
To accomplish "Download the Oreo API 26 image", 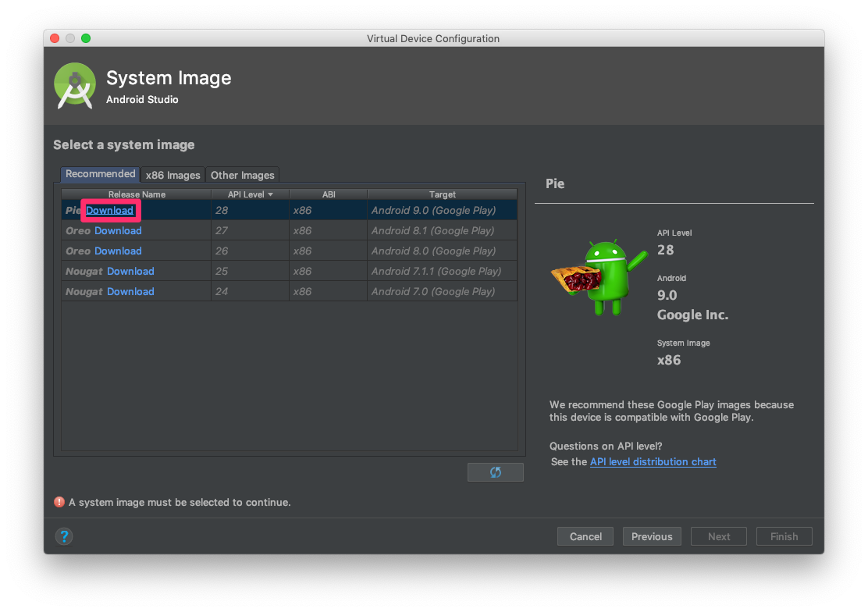I will [x=118, y=251].
